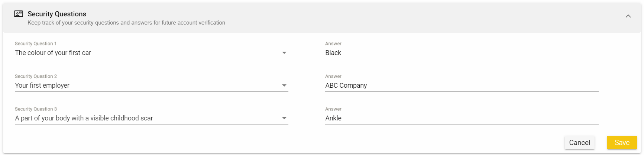
Task: Click the answer field containing 'Black'
Action: pos(461,53)
